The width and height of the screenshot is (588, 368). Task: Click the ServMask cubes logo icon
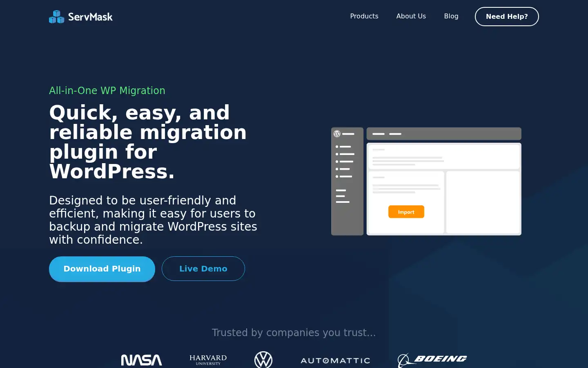pos(56,17)
